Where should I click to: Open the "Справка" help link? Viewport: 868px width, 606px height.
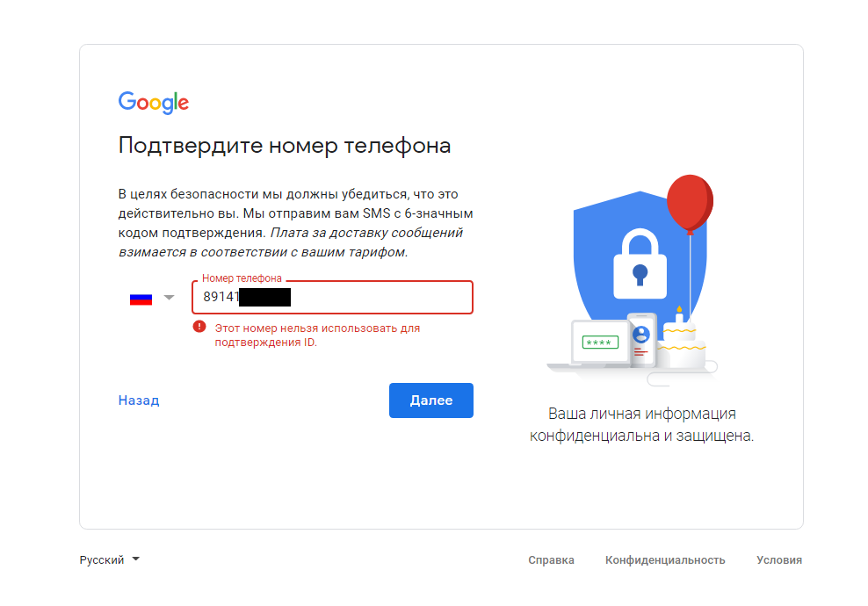(x=551, y=559)
